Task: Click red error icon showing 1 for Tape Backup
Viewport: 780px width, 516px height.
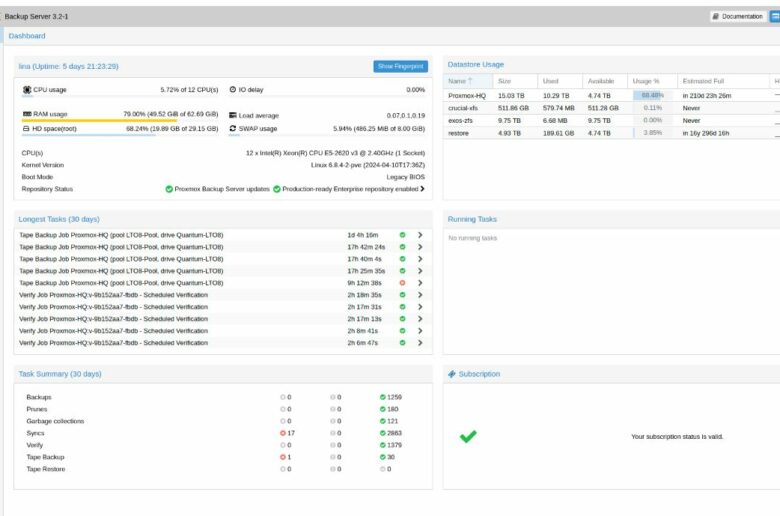Action: (x=283, y=457)
